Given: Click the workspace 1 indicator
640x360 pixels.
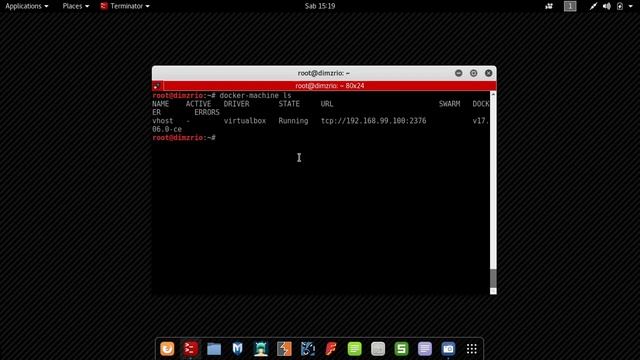Looking at the screenshot, I should point(570,6).
